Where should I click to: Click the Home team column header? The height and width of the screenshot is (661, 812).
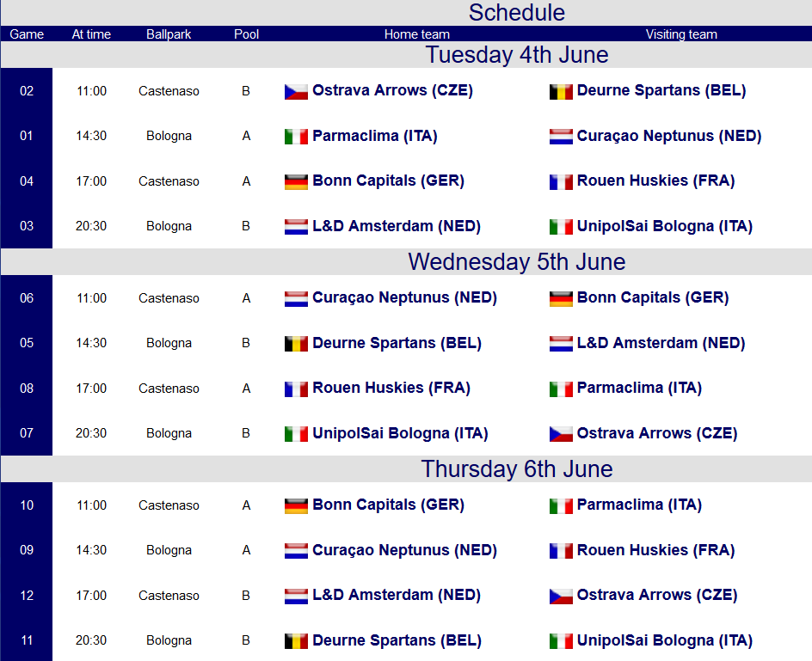(x=417, y=34)
